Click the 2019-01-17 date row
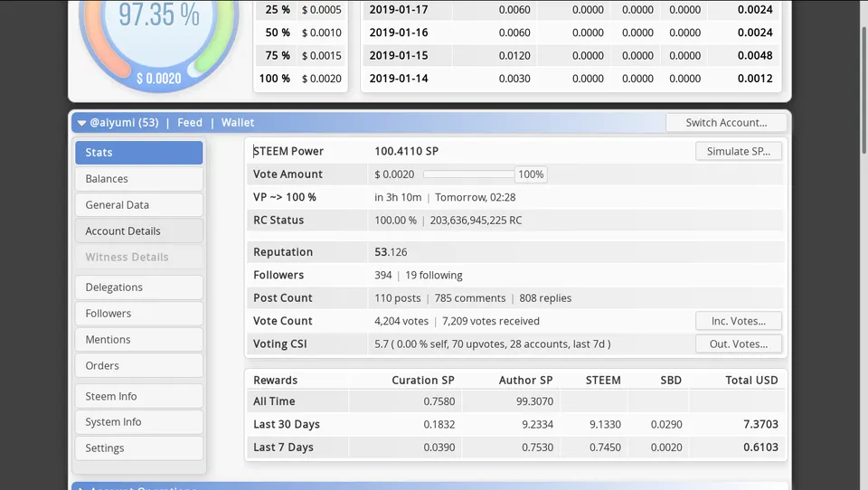This screenshot has height=490, width=868. click(571, 10)
